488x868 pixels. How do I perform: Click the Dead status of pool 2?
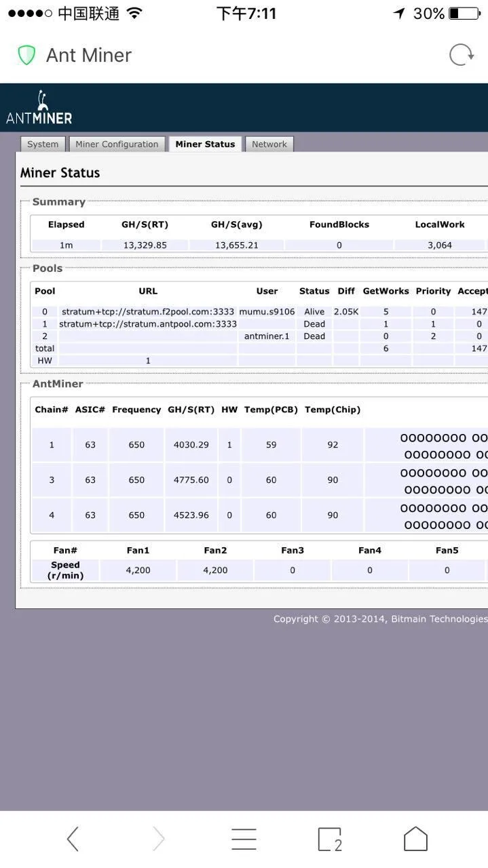(314, 336)
